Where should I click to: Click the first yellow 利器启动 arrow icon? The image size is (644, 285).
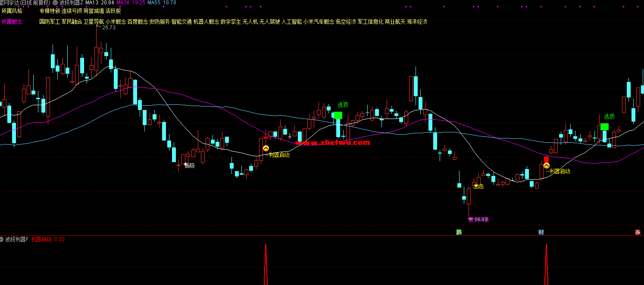click(266, 148)
